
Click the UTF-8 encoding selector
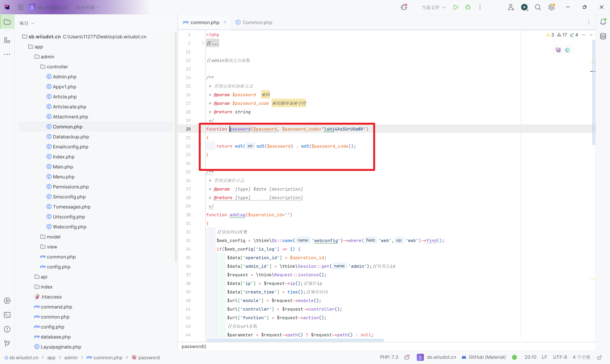click(560, 357)
